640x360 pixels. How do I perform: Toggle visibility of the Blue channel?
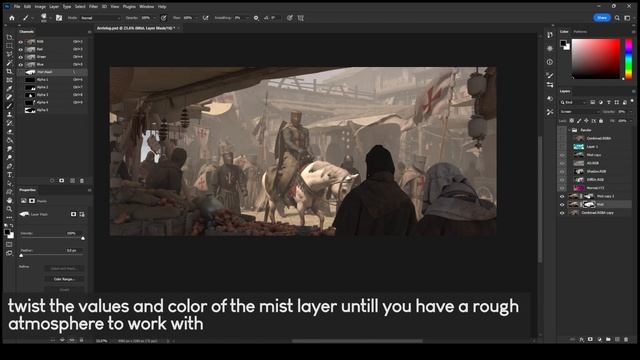[21, 64]
